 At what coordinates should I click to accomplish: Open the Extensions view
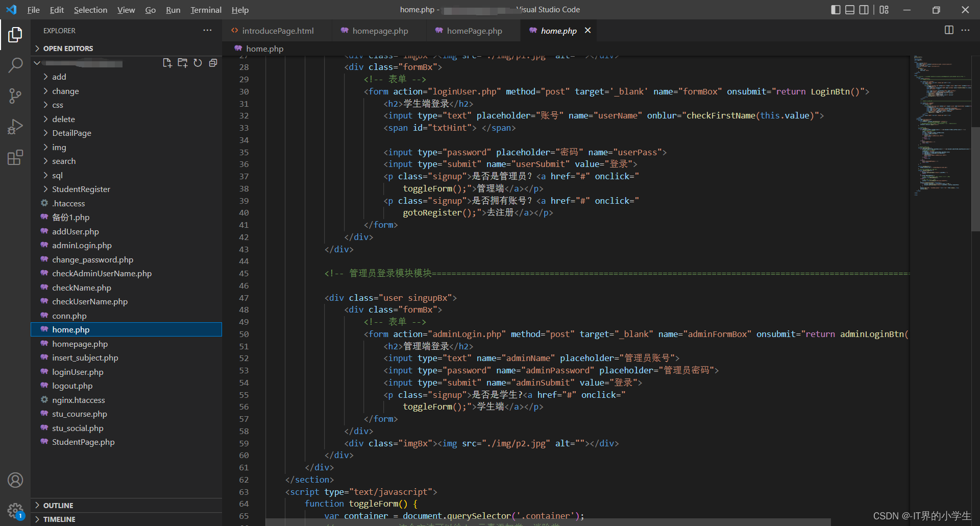coord(15,157)
